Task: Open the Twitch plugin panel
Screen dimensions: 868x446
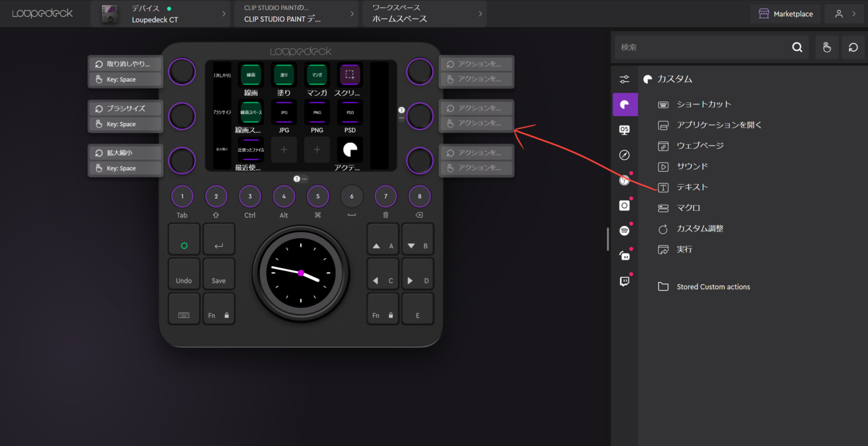Action: (x=624, y=281)
